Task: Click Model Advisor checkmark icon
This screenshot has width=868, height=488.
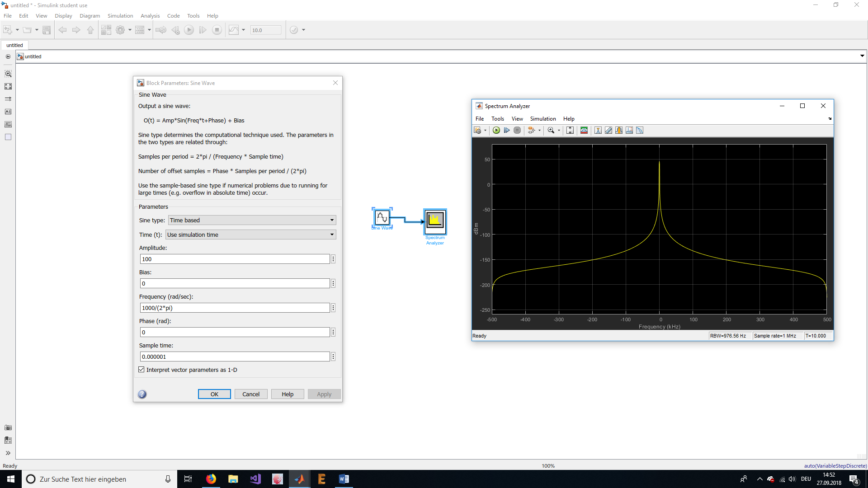Action: [x=294, y=30]
